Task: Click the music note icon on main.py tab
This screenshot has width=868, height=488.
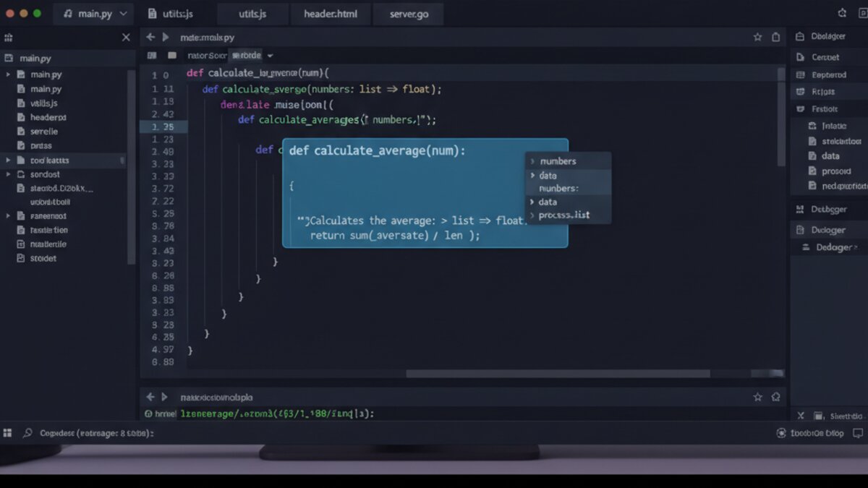Action: (x=67, y=13)
